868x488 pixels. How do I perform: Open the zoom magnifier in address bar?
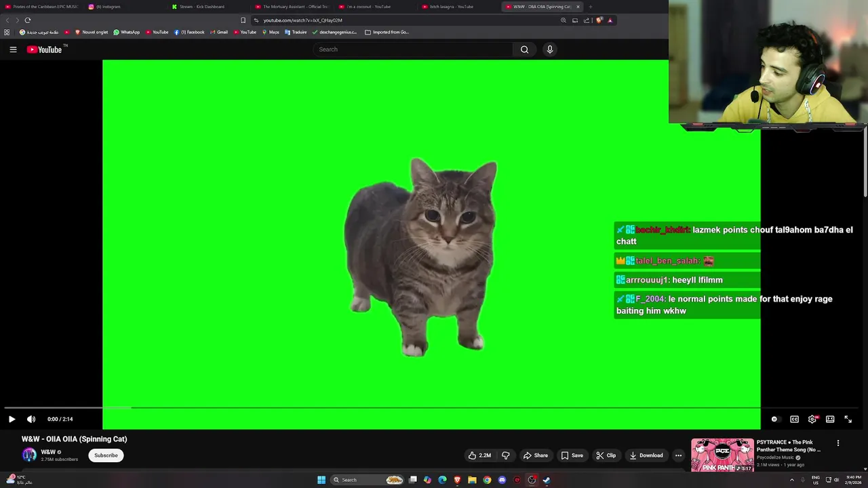[564, 20]
